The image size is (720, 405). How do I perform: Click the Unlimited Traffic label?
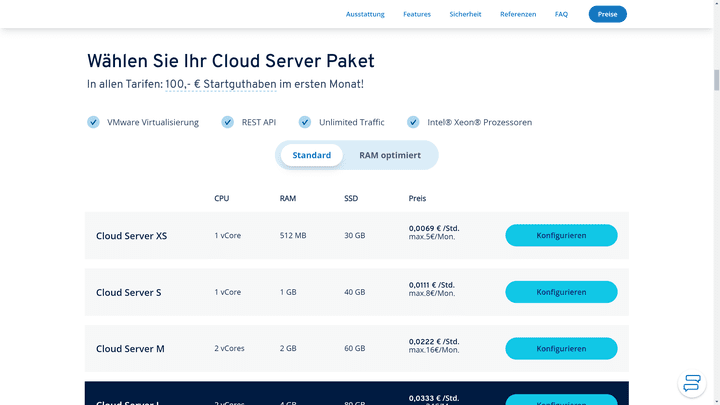click(352, 123)
